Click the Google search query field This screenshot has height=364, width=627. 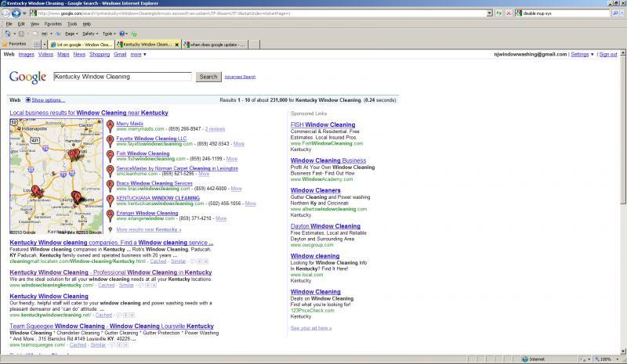123,77
